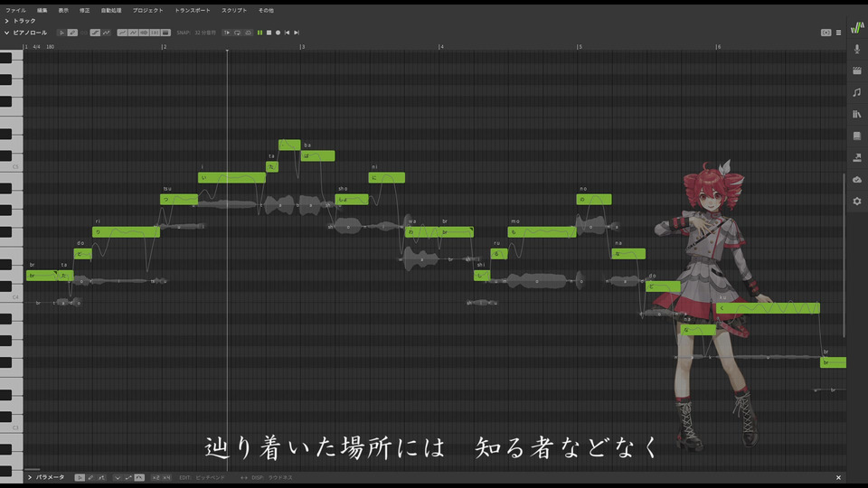The image size is (868, 488).
Task: Select parameter panel pencil tool
Action: click(x=90, y=477)
